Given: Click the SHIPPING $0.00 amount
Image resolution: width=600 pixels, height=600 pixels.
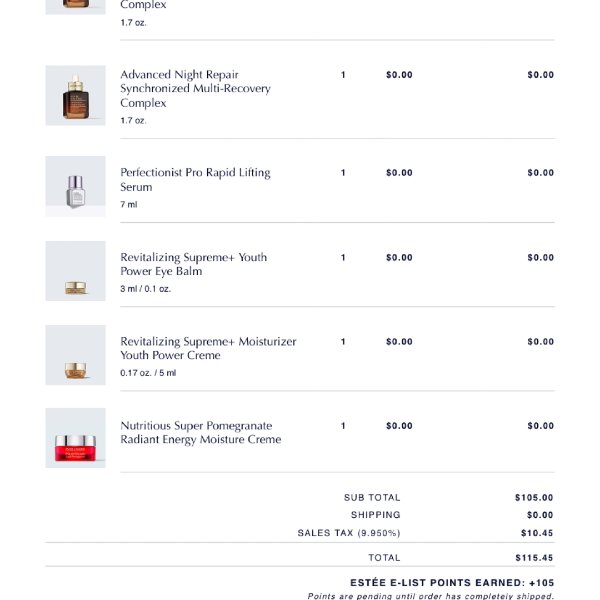Looking at the screenshot, I should click(540, 515).
